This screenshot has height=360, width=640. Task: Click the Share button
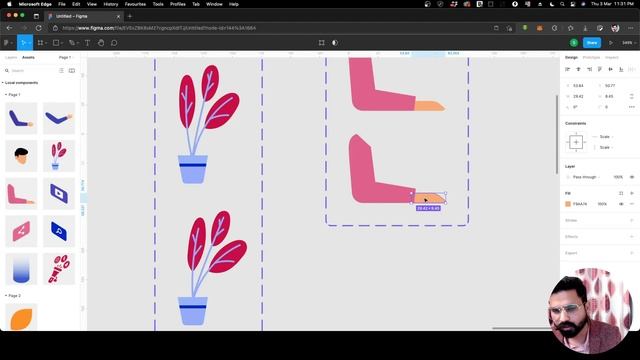click(x=592, y=42)
